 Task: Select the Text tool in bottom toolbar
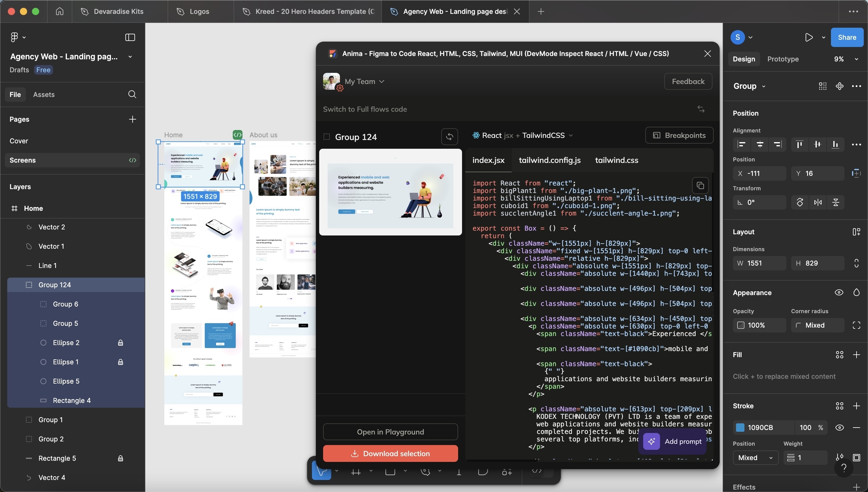pyautogui.click(x=459, y=472)
